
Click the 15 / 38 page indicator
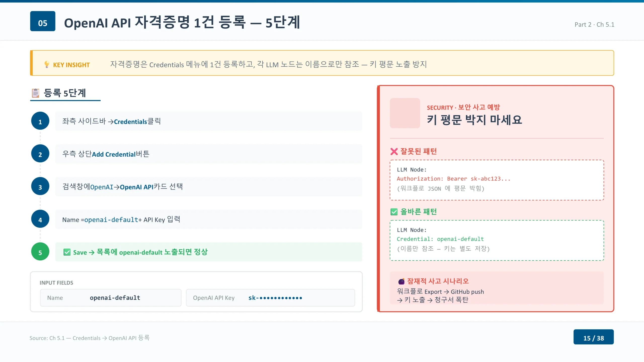click(593, 337)
